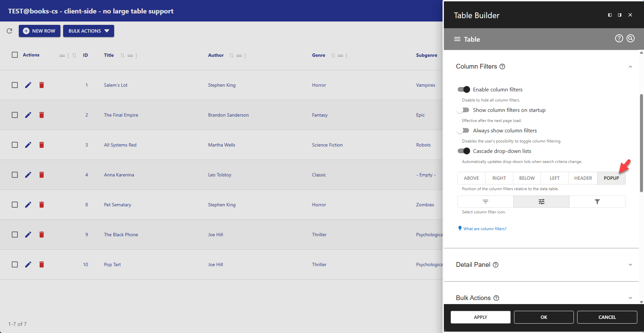
Task: Delete the Salem's Lot row
Action: point(42,85)
